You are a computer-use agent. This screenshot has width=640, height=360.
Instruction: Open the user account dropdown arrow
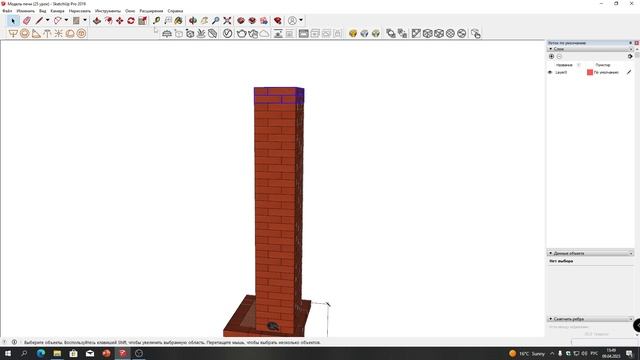301,20
